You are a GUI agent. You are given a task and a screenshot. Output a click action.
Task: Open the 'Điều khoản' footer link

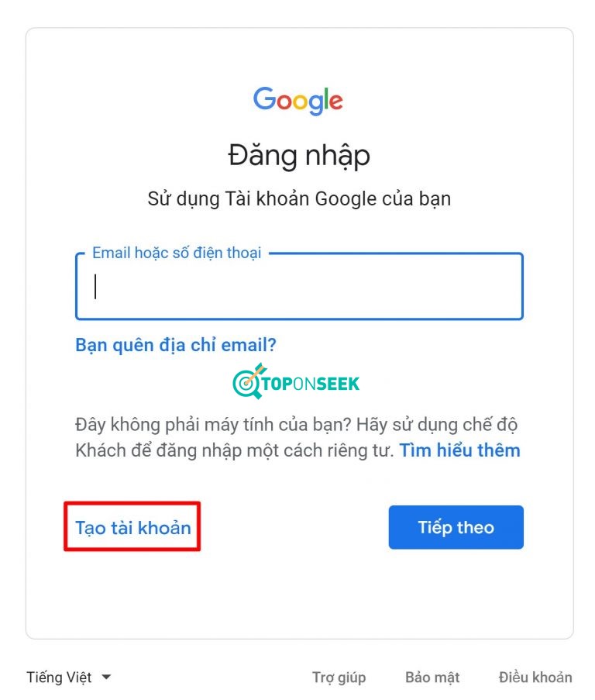pos(535,678)
